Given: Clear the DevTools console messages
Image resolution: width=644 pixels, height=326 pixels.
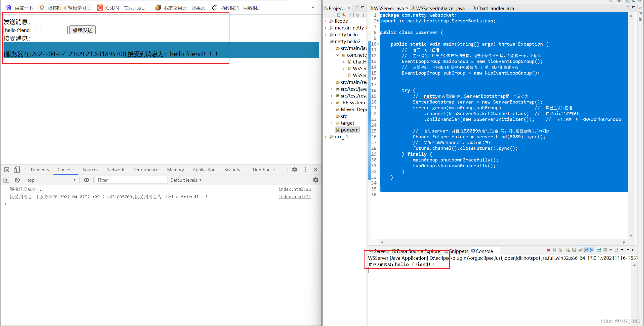Looking at the screenshot, I should [x=17, y=180].
